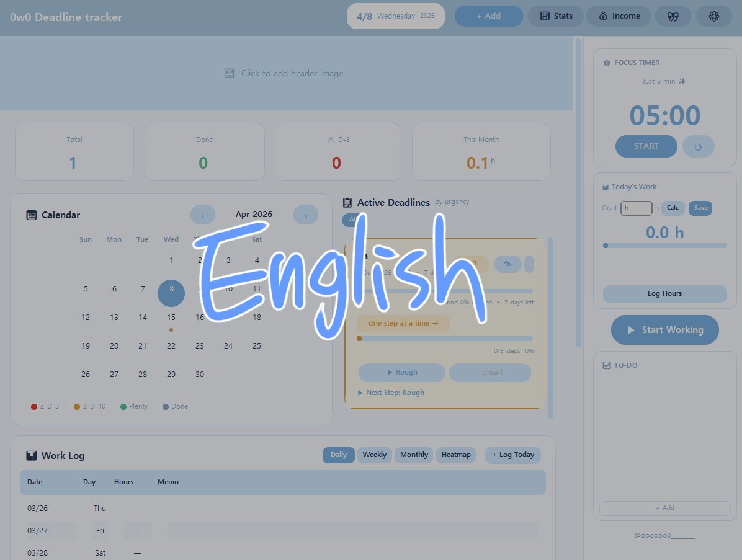This screenshot has width=742, height=560.
Task: Click the + Add row in TO-DO
Action: pyautogui.click(x=664, y=508)
